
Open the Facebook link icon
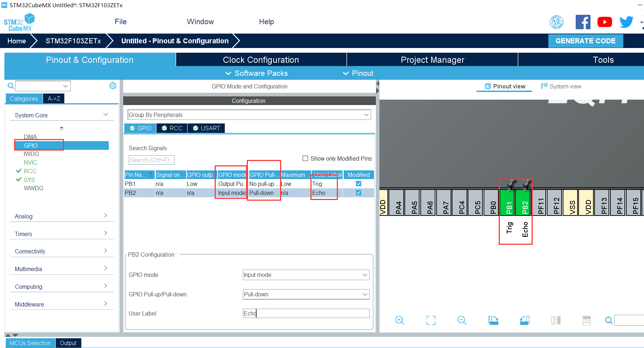pos(583,22)
